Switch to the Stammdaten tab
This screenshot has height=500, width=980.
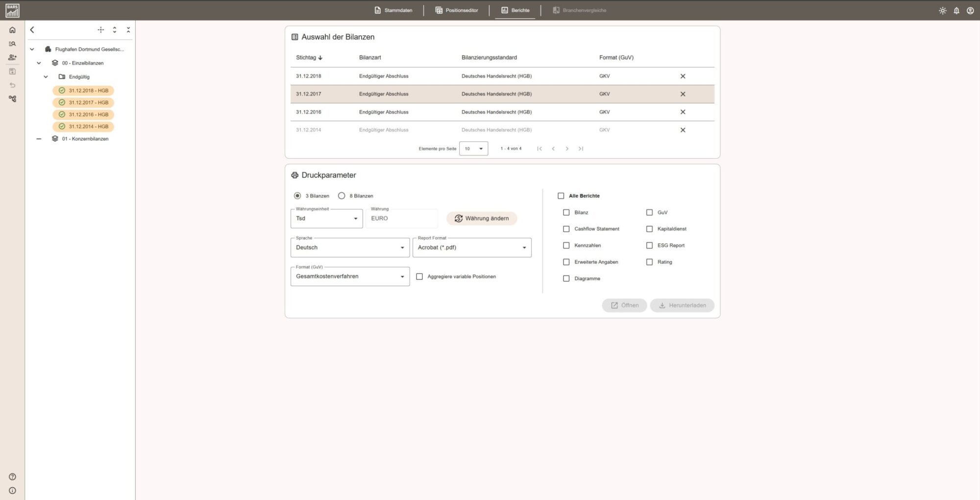(x=393, y=10)
